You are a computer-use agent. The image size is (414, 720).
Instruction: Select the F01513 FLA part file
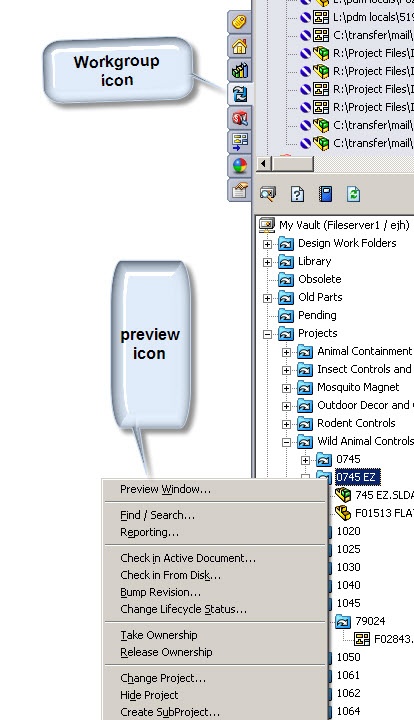point(384,512)
